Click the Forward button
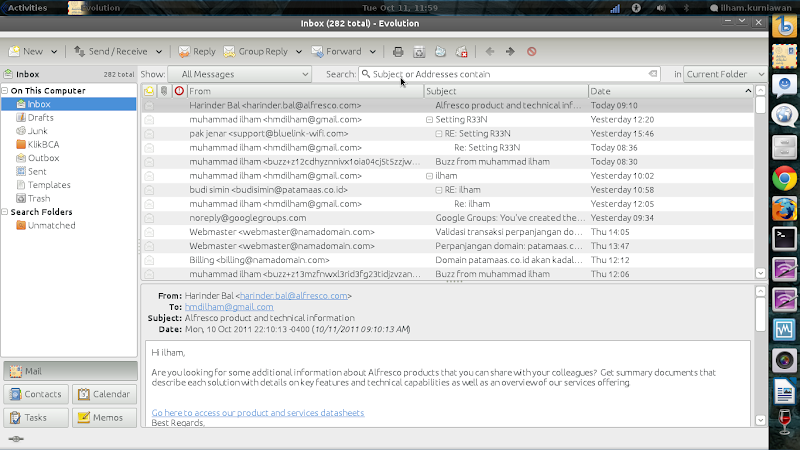800x450 pixels. coord(336,52)
